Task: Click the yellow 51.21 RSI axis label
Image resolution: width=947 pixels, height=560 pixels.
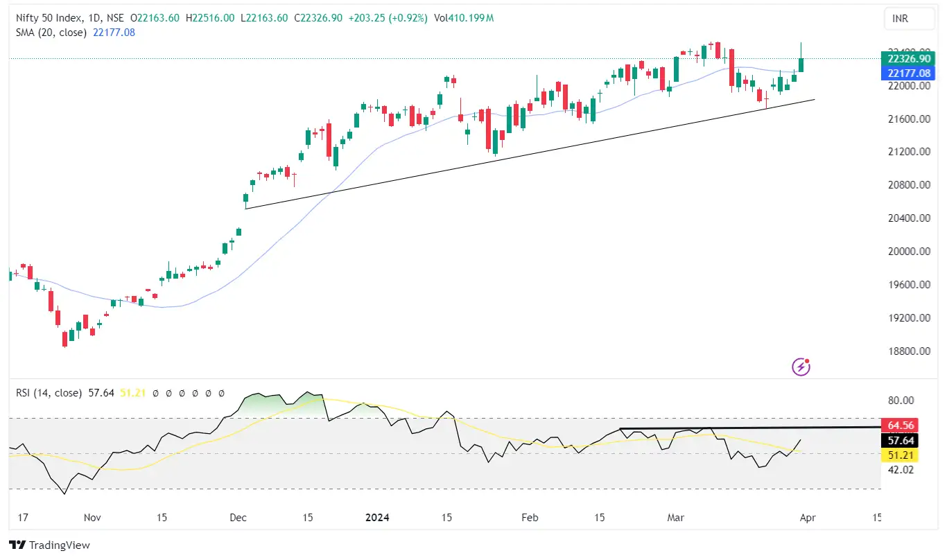Action: [899, 455]
